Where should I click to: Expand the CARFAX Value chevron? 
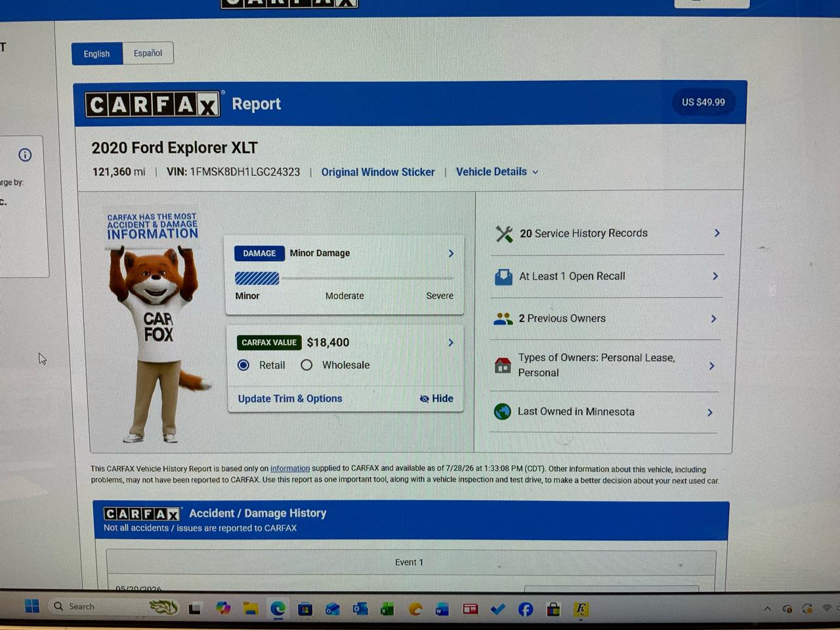click(451, 343)
